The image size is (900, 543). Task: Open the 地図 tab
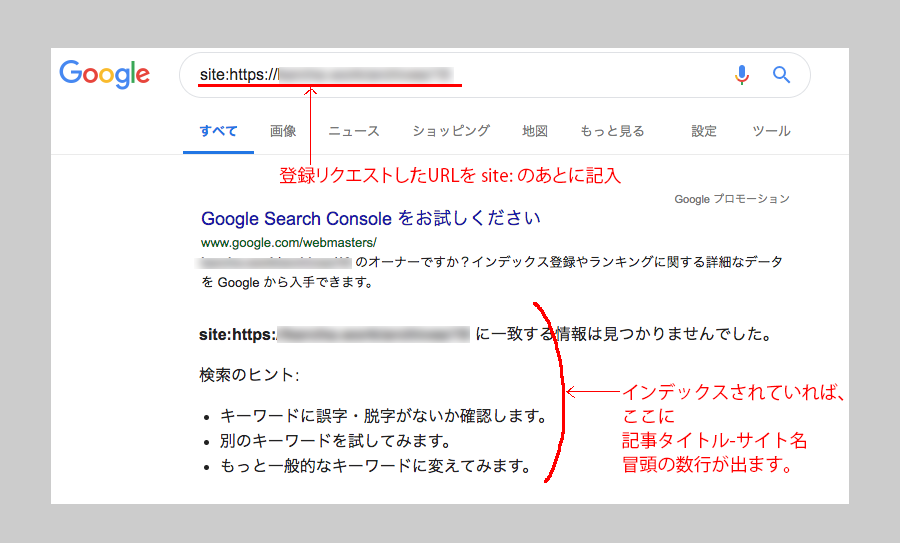click(535, 131)
